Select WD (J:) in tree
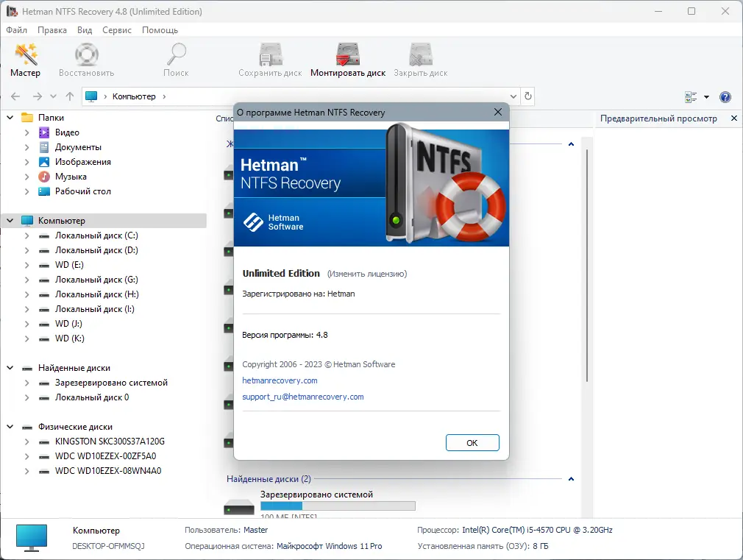 point(68,324)
